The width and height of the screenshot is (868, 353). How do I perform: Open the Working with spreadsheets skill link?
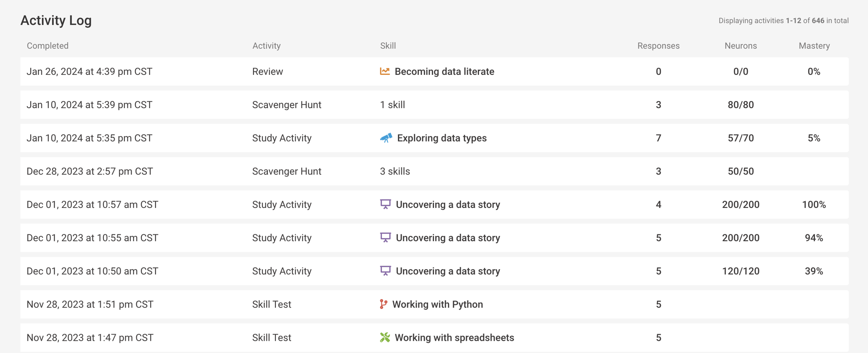click(454, 337)
